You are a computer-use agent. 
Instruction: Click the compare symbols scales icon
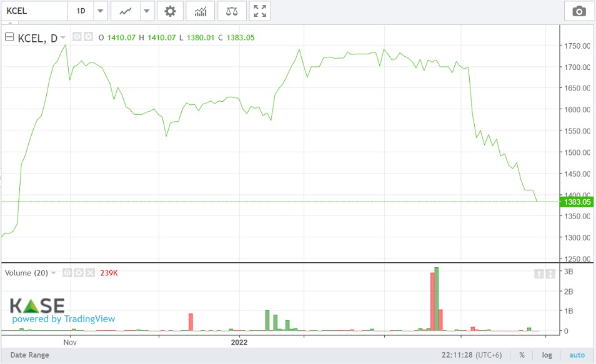click(x=232, y=11)
